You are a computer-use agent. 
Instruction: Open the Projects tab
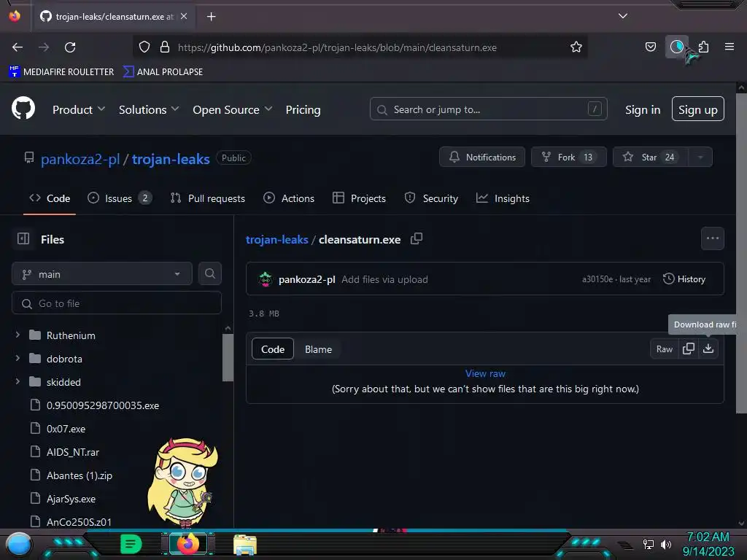(x=359, y=198)
